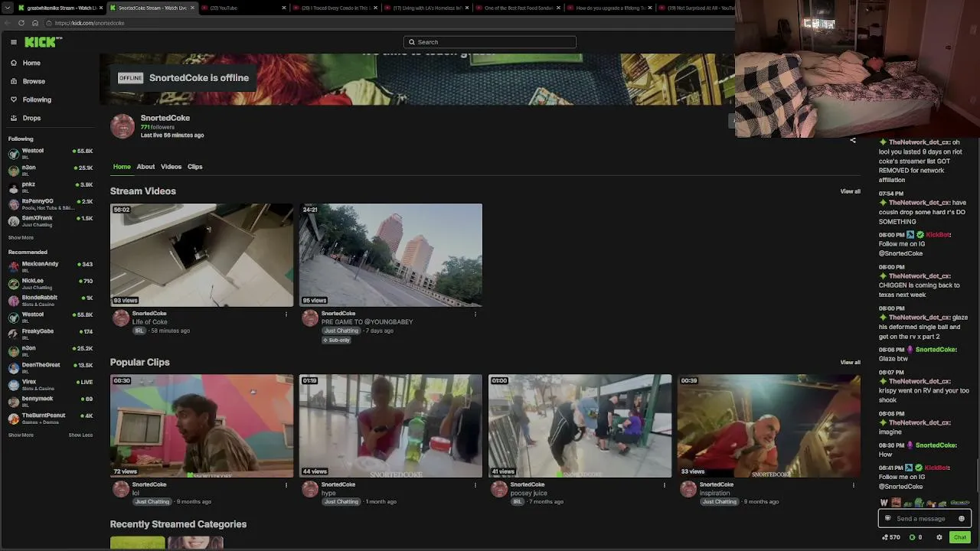The width and height of the screenshot is (980, 551).
Task: Open options menu for poosey juice clip
Action: tap(665, 484)
